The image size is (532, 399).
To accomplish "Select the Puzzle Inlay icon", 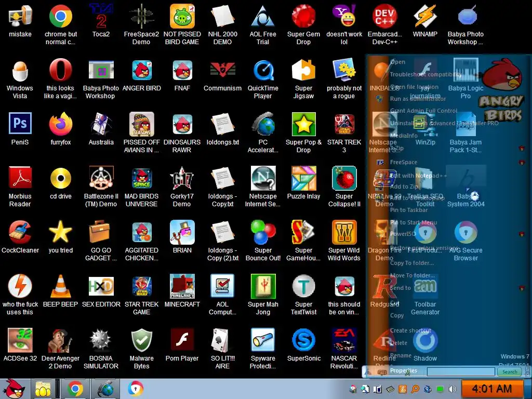I will click(303, 178).
